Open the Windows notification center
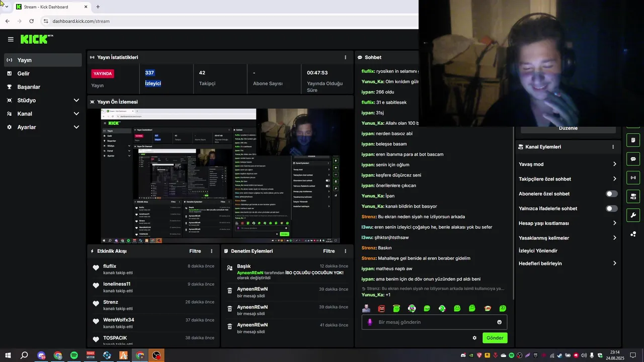 coord(633,355)
